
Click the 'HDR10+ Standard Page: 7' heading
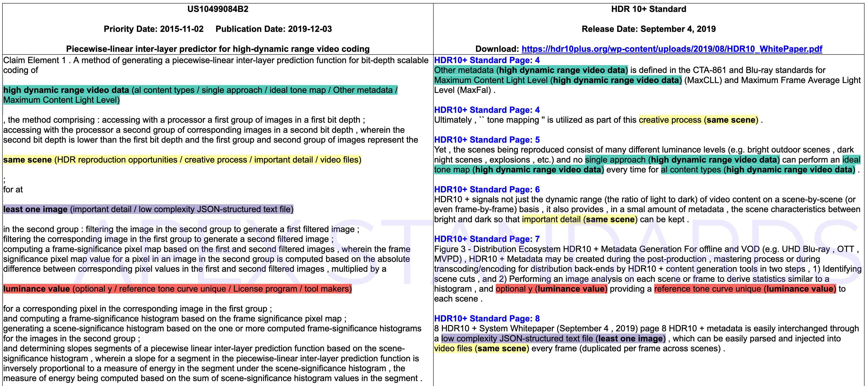click(487, 239)
